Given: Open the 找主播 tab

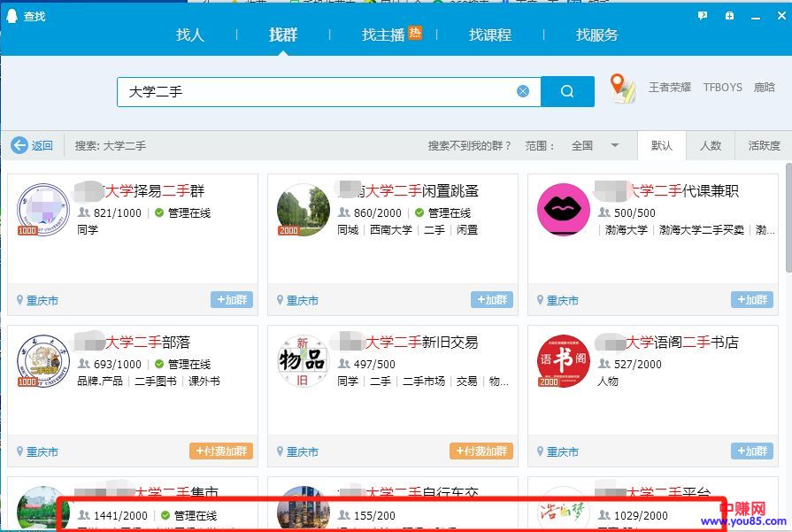Looking at the screenshot, I should point(383,35).
